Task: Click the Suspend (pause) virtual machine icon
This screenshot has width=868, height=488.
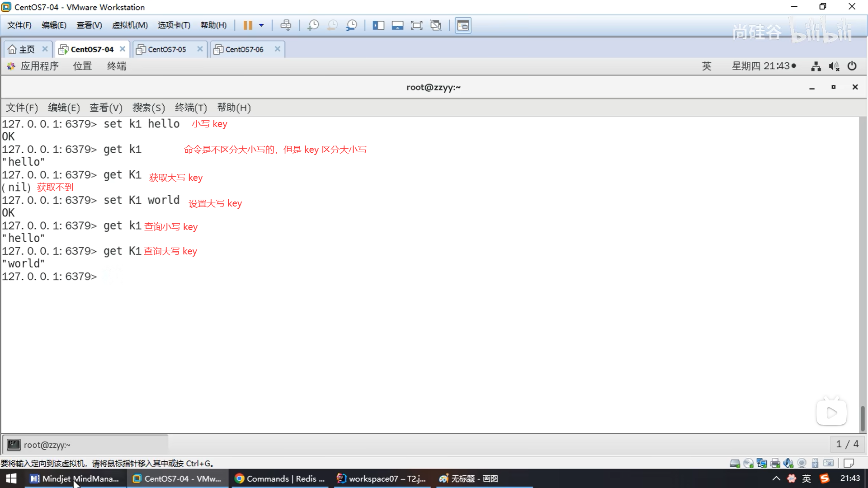Action: [247, 25]
